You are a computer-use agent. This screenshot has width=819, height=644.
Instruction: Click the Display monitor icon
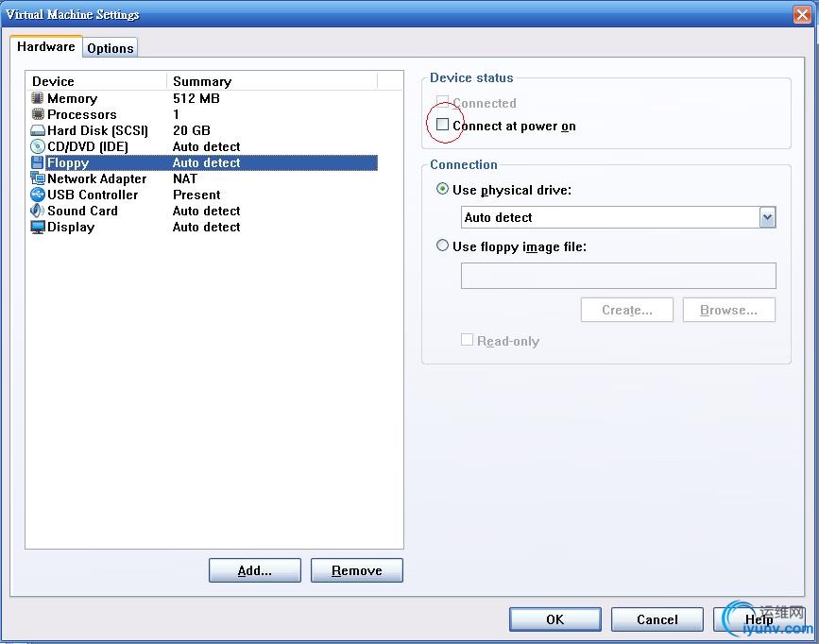37,228
